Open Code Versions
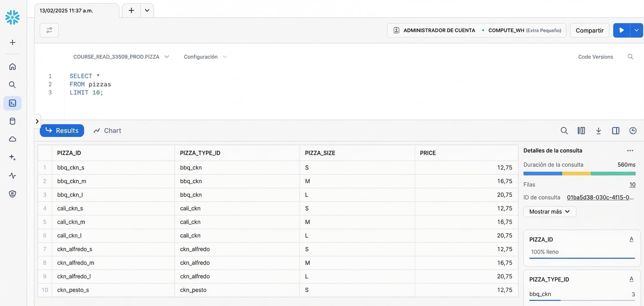644x306 pixels. (595, 57)
